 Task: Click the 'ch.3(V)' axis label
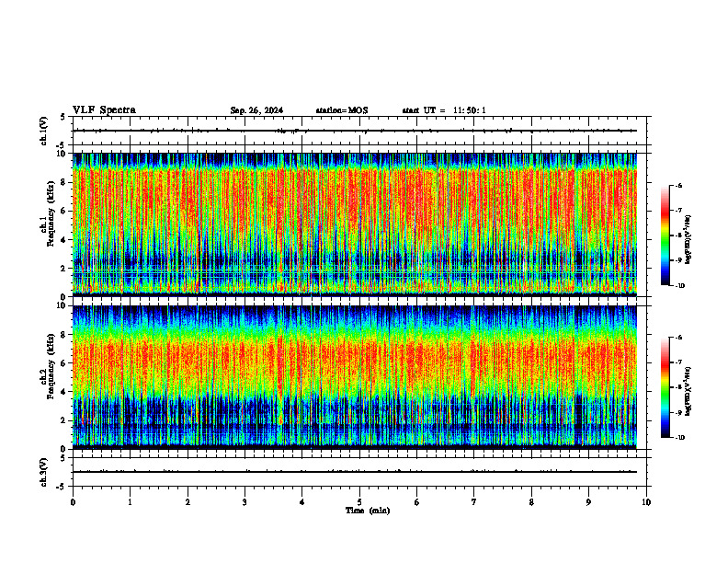[x=43, y=472]
